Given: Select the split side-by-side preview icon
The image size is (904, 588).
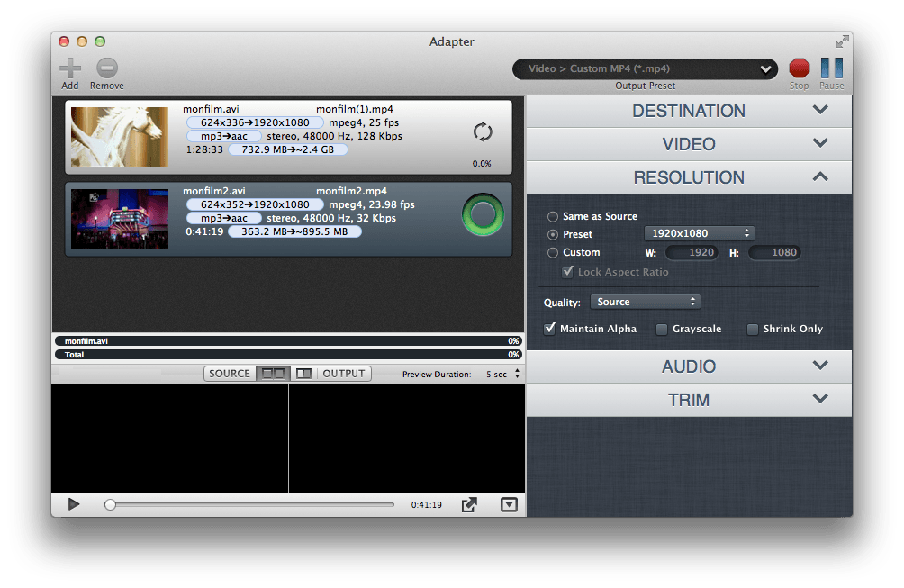Looking at the screenshot, I should pos(271,374).
